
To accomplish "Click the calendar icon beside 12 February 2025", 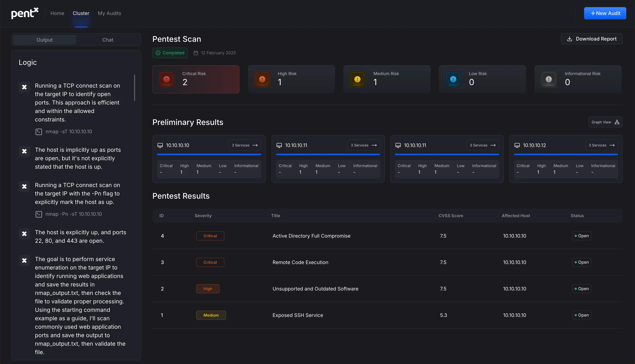I will 196,53.
